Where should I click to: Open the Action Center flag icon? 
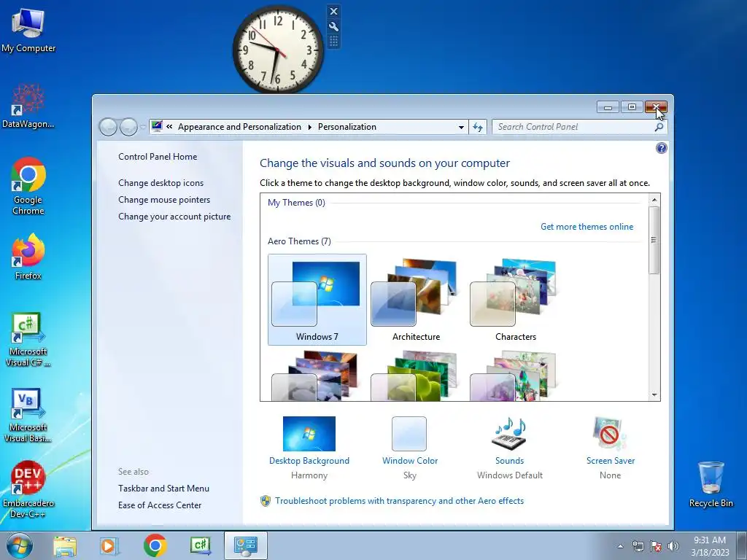pyautogui.click(x=656, y=546)
